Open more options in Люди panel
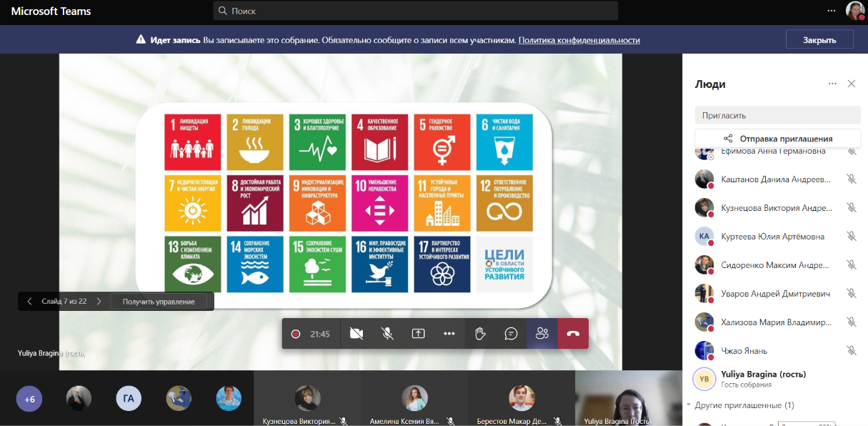Screen dimensions: 868x426 coord(832,84)
